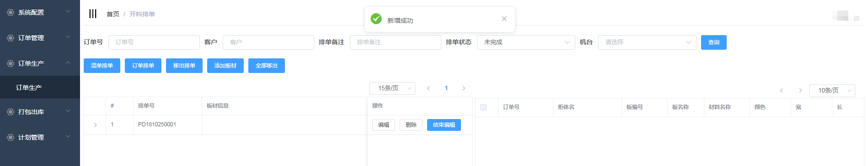
Task: Click the 系统配置 gear icon
Action: [11, 12]
